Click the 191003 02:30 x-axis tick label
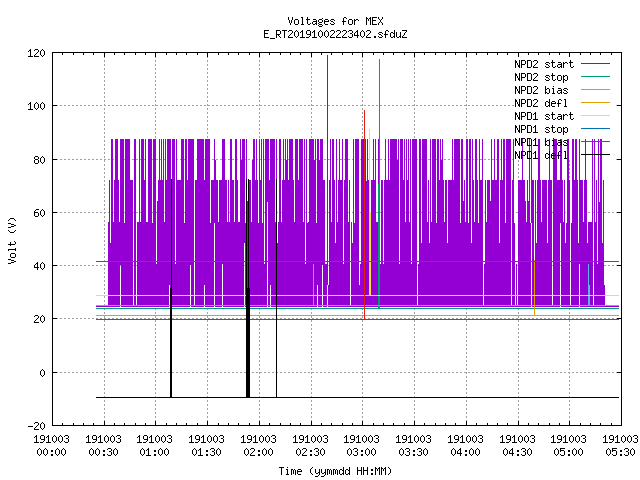 point(310,446)
